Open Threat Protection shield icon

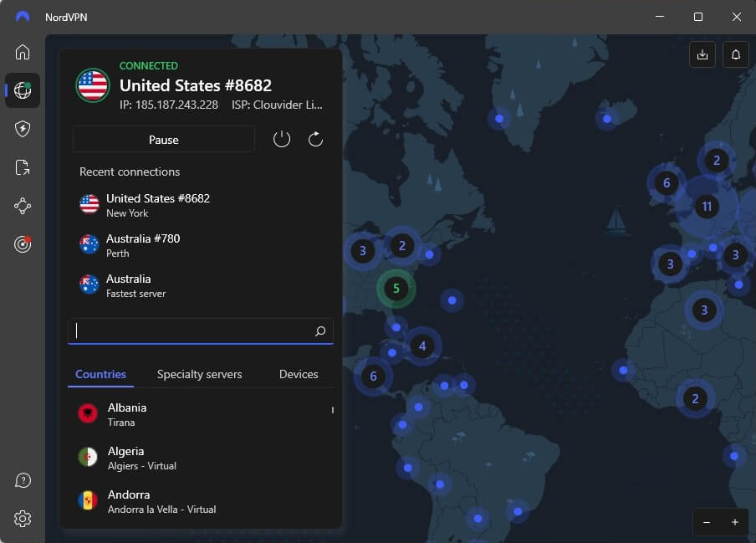23,129
